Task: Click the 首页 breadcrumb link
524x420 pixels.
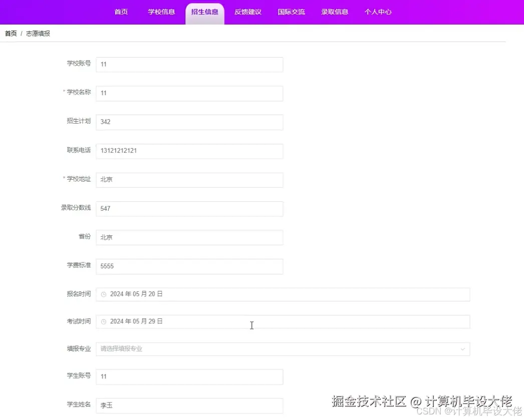Action: coord(10,34)
